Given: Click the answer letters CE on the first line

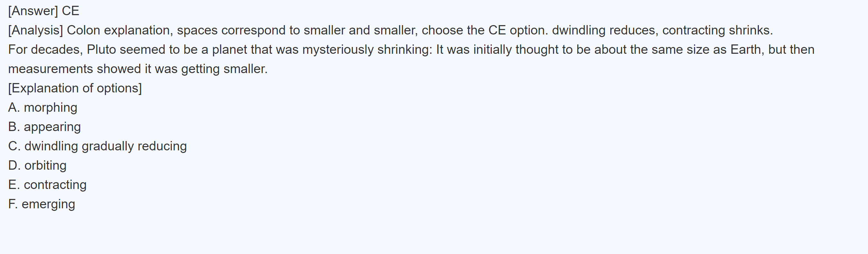Looking at the screenshot, I should 71,11.
